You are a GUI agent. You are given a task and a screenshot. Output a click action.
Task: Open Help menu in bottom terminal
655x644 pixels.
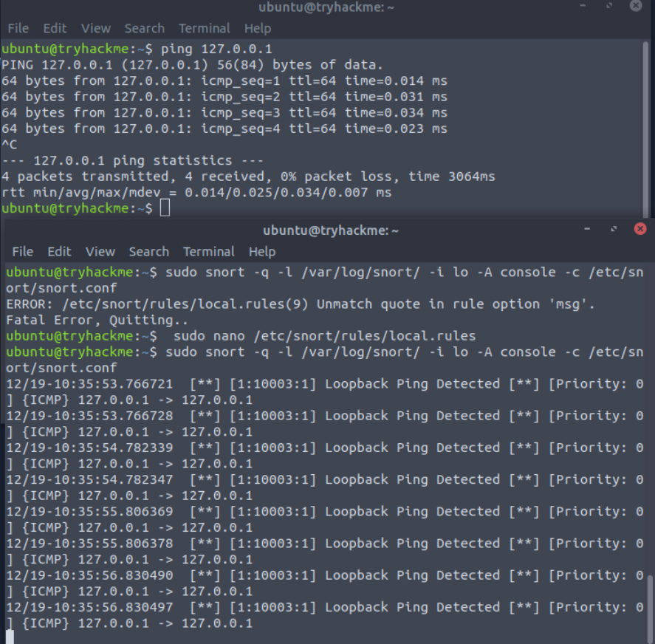262,252
